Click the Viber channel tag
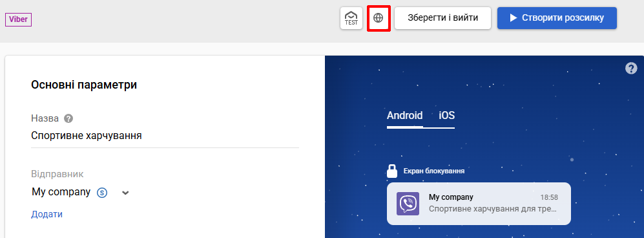This screenshot has height=238, width=644. (19, 20)
